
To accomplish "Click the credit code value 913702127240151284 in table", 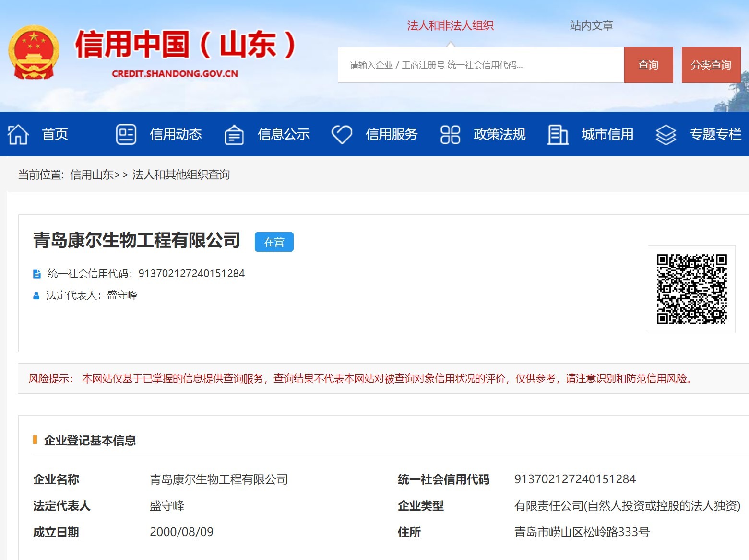I will point(575,479).
